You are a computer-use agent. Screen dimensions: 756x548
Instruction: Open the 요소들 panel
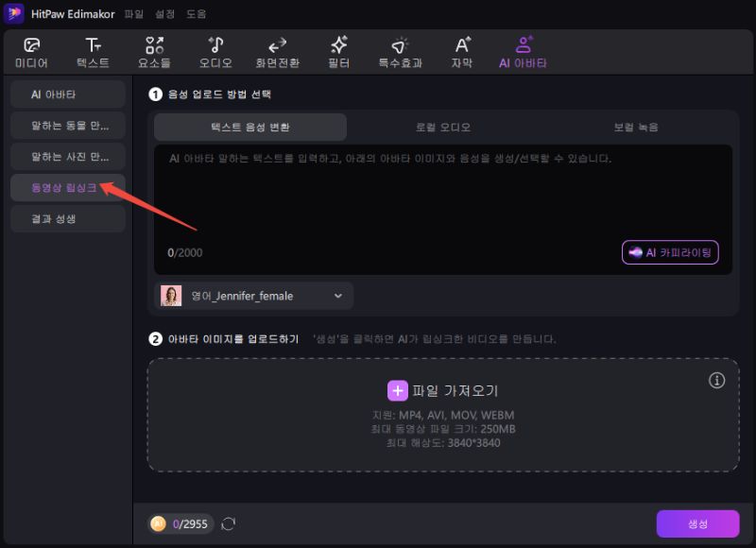(154, 51)
